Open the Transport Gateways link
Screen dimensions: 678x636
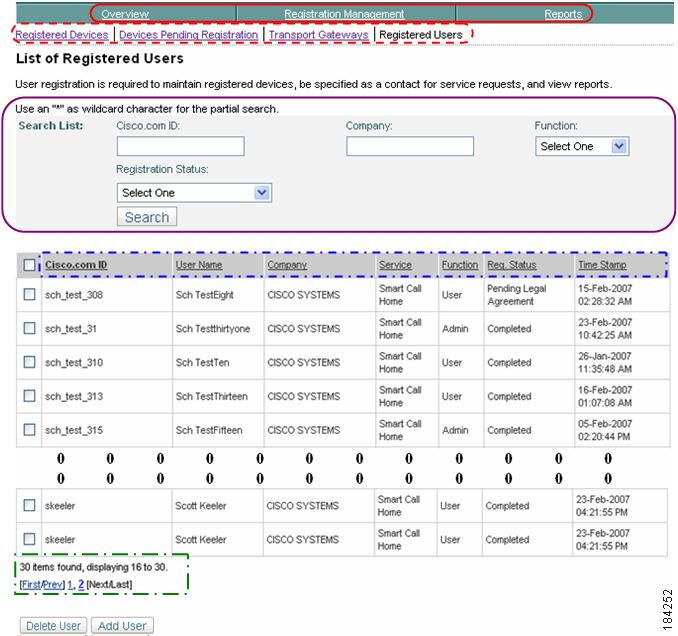(x=319, y=35)
